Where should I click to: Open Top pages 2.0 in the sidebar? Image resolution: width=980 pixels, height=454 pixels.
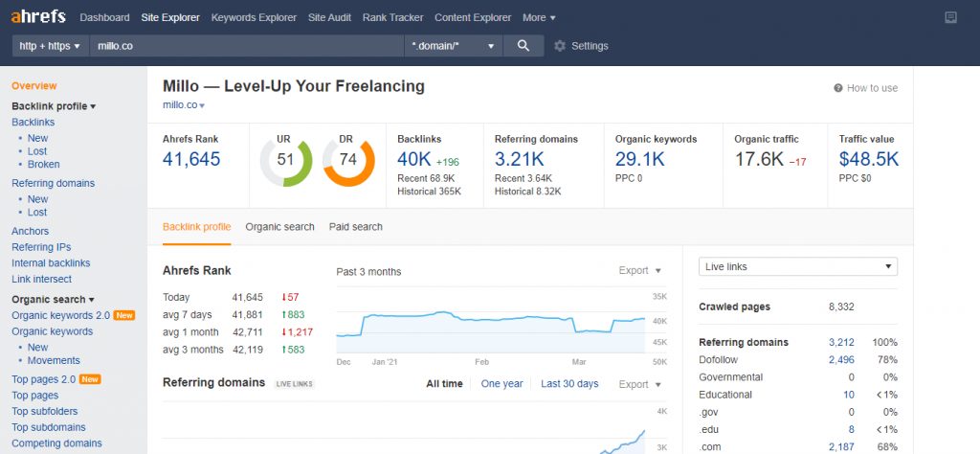[43, 379]
